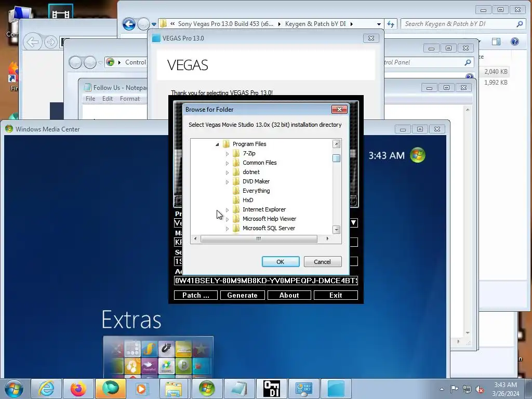This screenshot has height=399, width=532.
Task: Click the Keygen & Patch bY DI breadcrumb
Action: tap(315, 24)
